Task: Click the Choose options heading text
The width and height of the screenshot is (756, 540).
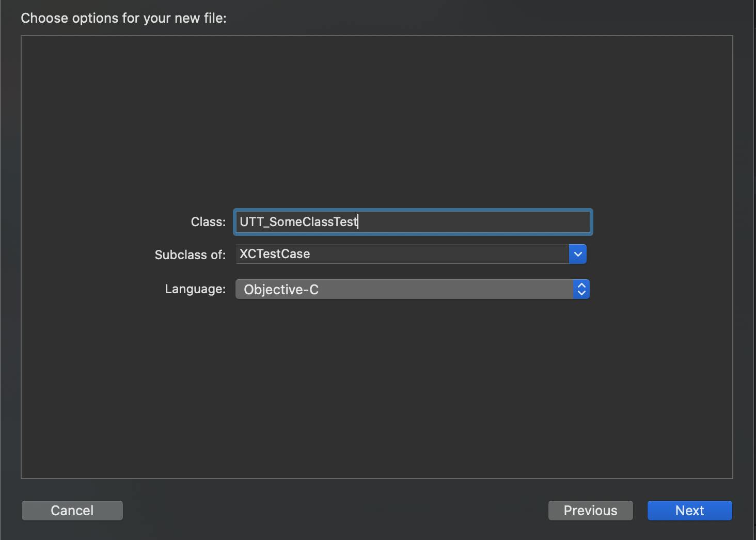Action: tap(123, 18)
